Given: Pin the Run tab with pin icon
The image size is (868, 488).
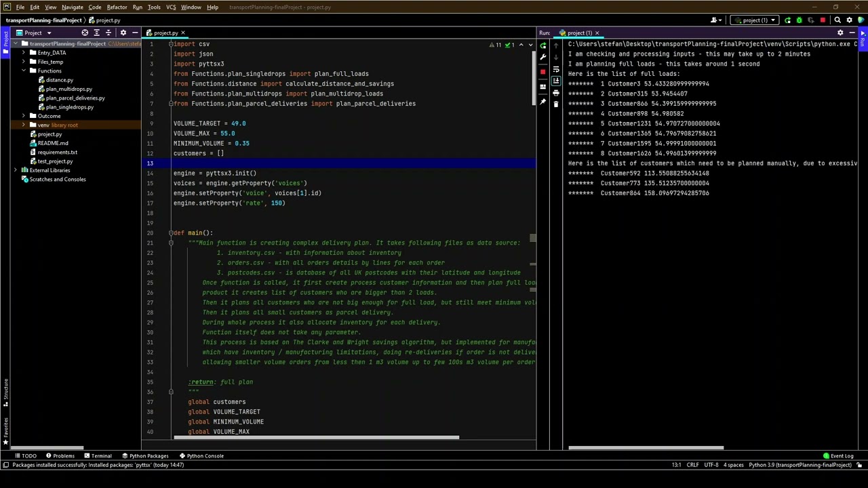Looking at the screenshot, I should click(x=543, y=102).
